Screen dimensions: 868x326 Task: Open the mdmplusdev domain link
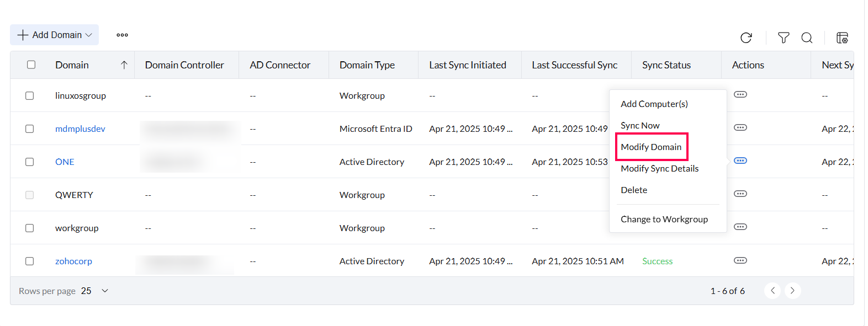click(x=80, y=129)
